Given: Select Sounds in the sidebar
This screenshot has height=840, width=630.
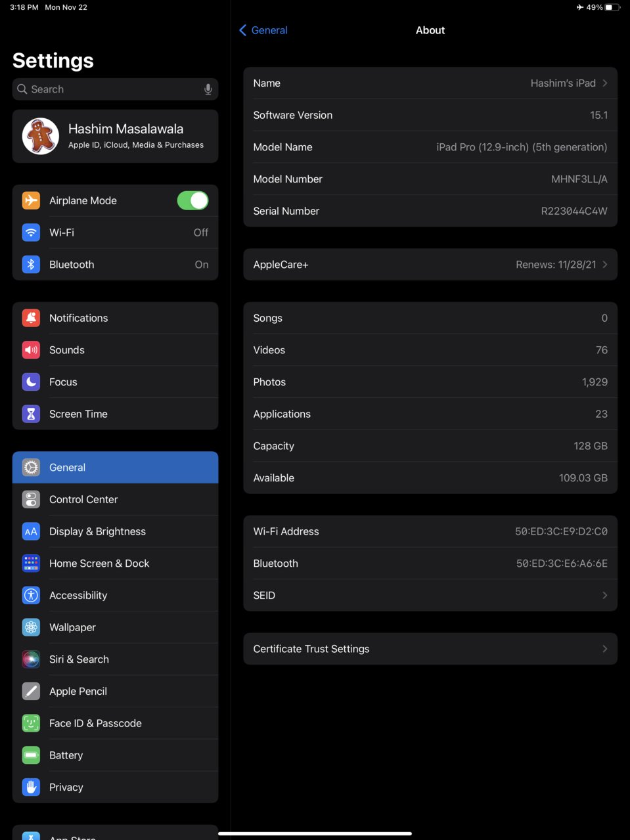Looking at the screenshot, I should point(115,350).
